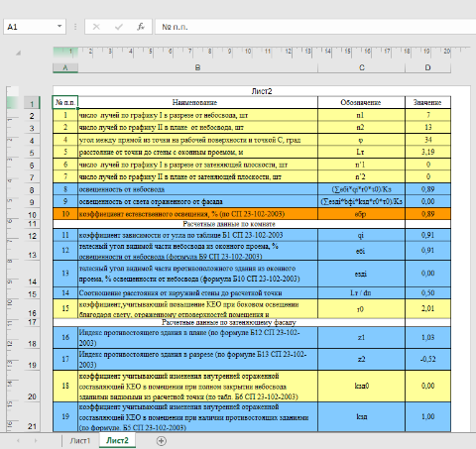Click the next sheet navigation arrow
The height and width of the screenshot is (449, 476).
coord(36,441)
